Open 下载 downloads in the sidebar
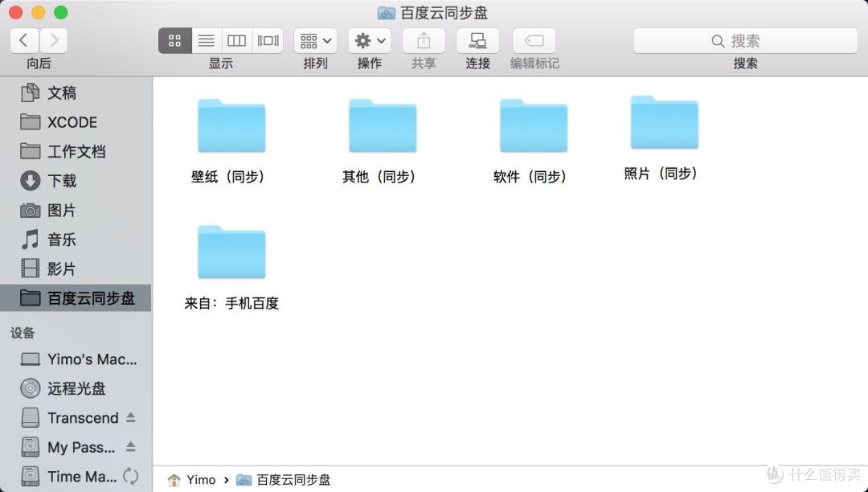The image size is (868, 492). click(x=76, y=180)
